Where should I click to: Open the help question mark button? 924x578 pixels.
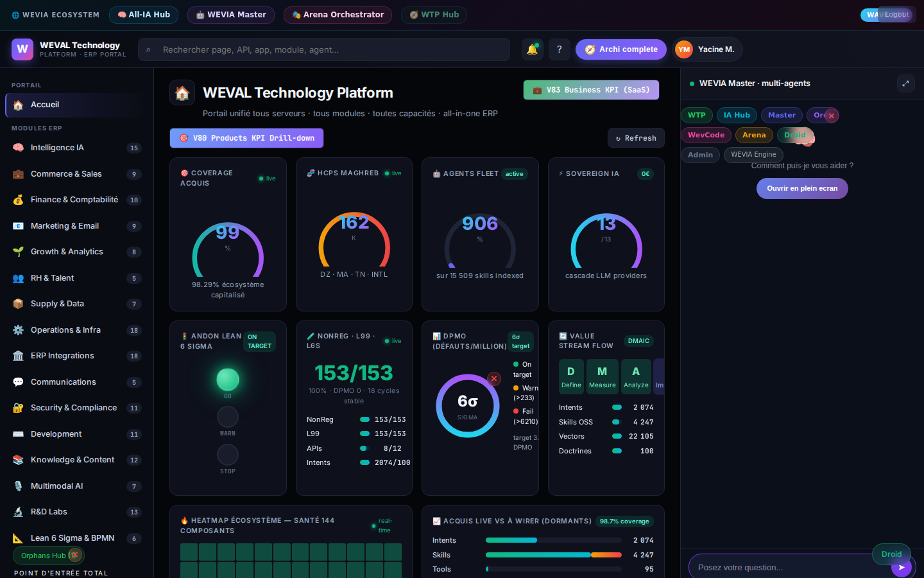pyautogui.click(x=560, y=49)
